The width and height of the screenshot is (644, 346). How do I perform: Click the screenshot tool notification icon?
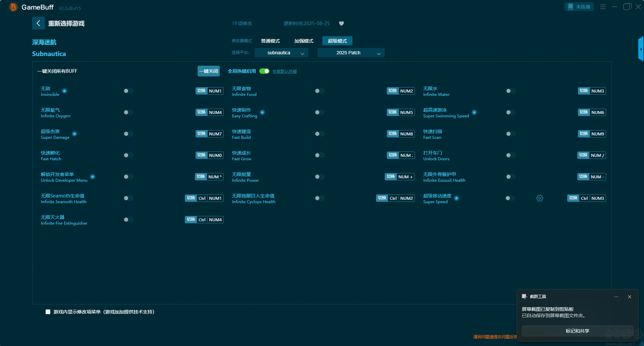pos(524,296)
